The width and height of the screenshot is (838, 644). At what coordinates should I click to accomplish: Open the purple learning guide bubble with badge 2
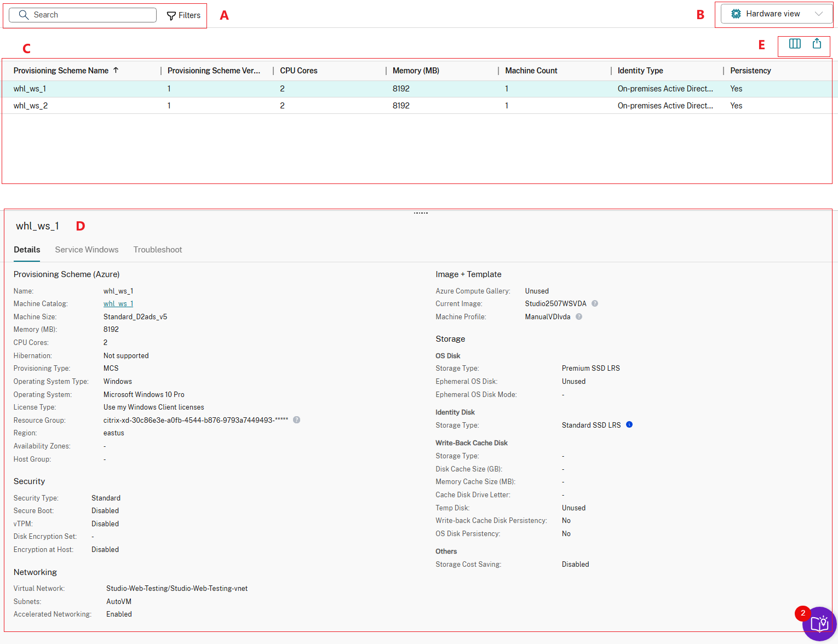pos(819,624)
